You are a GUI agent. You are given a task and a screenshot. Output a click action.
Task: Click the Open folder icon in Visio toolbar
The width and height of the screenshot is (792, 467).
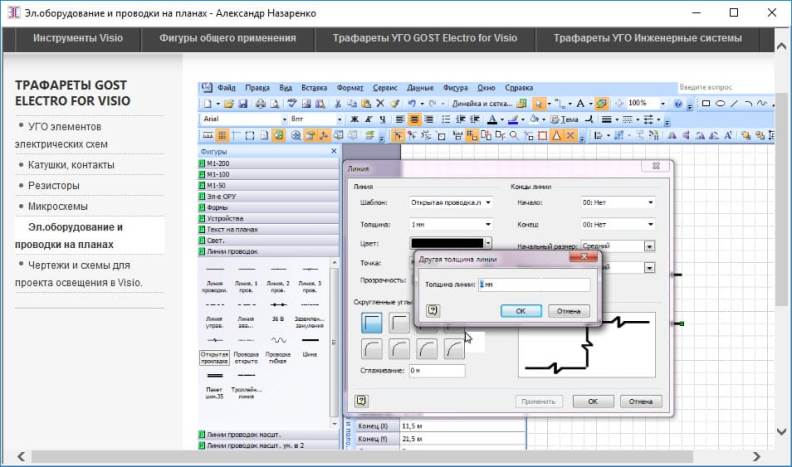229,104
